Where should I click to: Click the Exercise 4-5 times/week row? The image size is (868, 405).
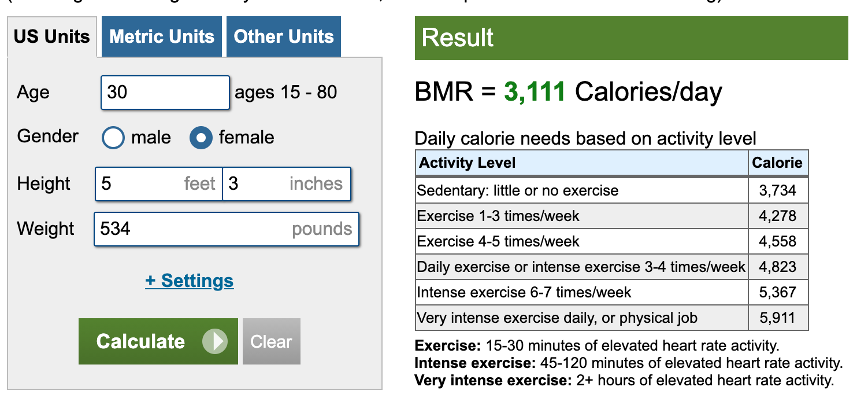pyautogui.click(x=612, y=241)
